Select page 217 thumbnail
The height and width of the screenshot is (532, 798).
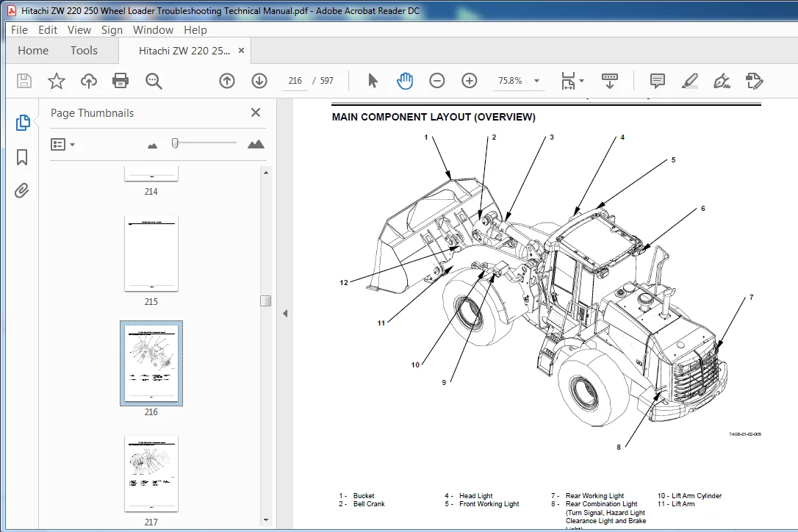click(x=151, y=473)
